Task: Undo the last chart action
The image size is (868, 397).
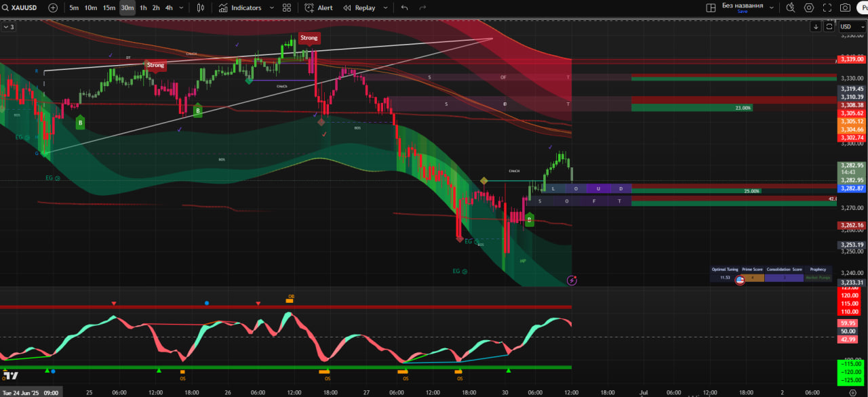Action: point(405,7)
